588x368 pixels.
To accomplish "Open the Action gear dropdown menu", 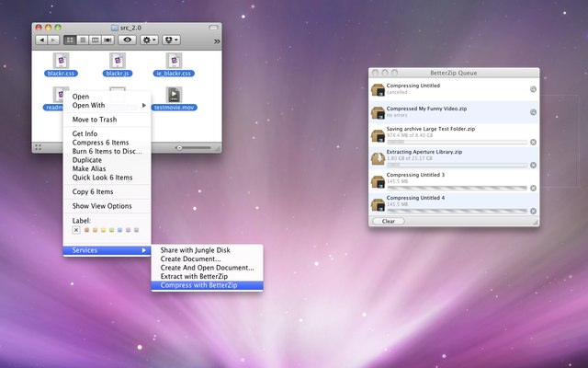I will point(149,40).
